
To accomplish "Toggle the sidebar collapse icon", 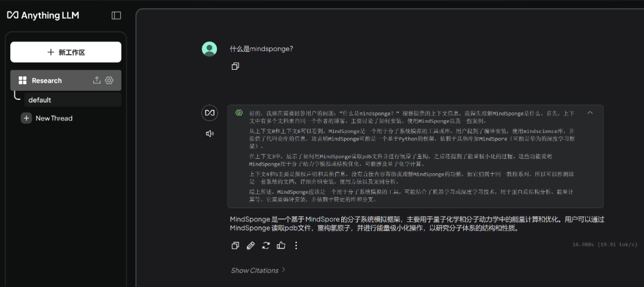I will coord(116,16).
